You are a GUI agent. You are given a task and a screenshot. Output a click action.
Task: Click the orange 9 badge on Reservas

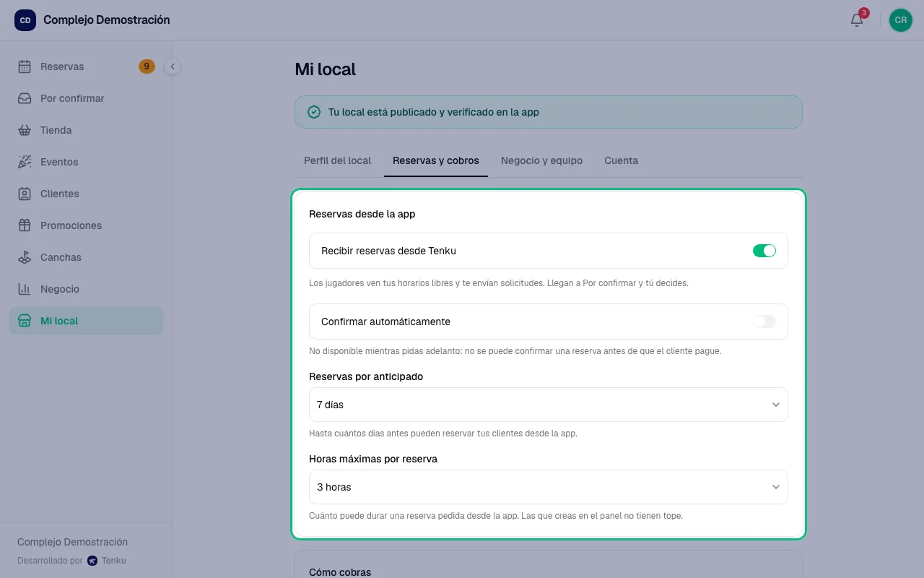147,66
